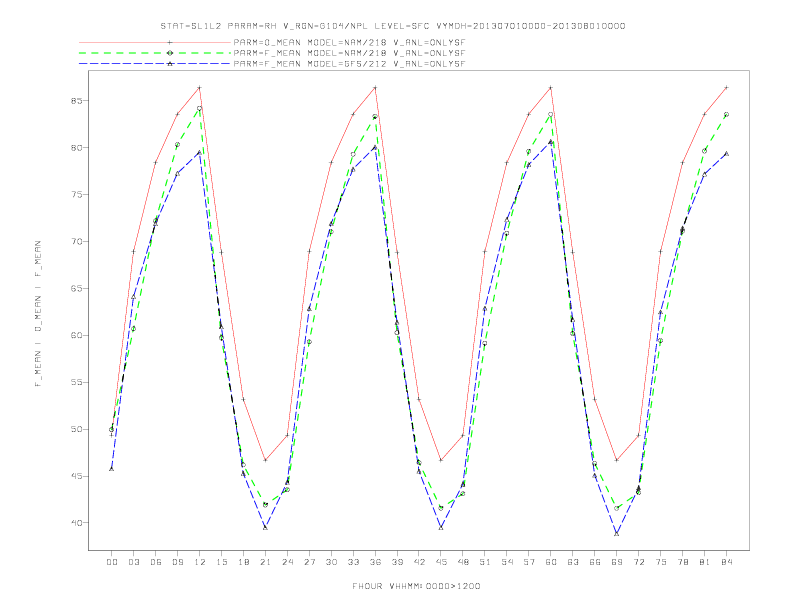Click x-axis tick label 54

pos(507,562)
